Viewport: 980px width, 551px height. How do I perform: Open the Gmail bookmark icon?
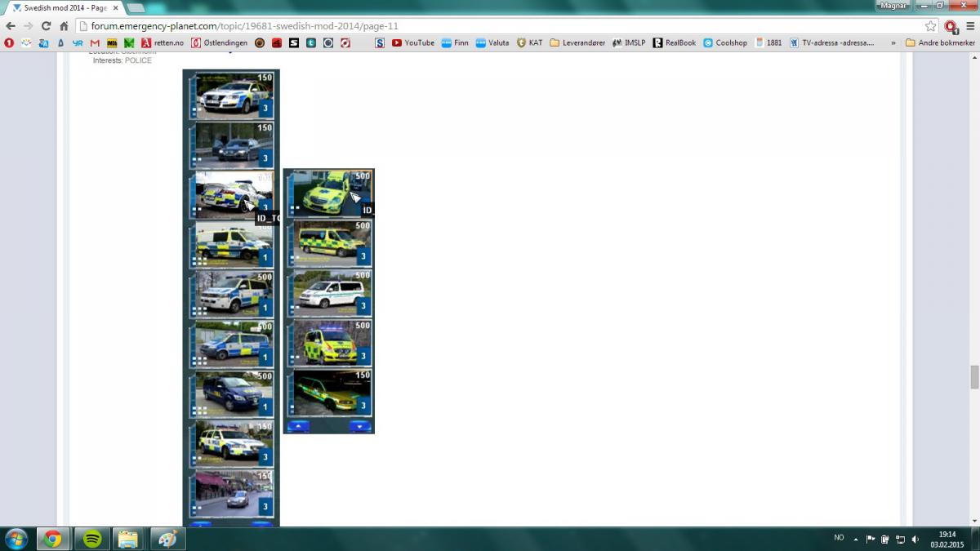pos(95,42)
